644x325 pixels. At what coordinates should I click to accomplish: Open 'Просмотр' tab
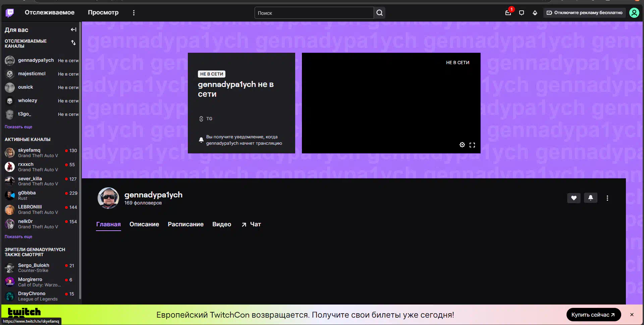(x=103, y=12)
